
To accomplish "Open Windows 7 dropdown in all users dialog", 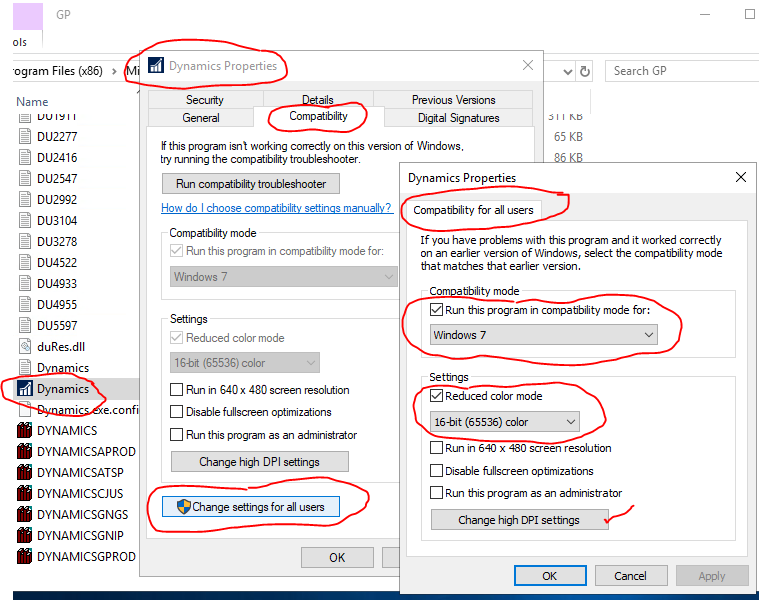I will click(544, 335).
